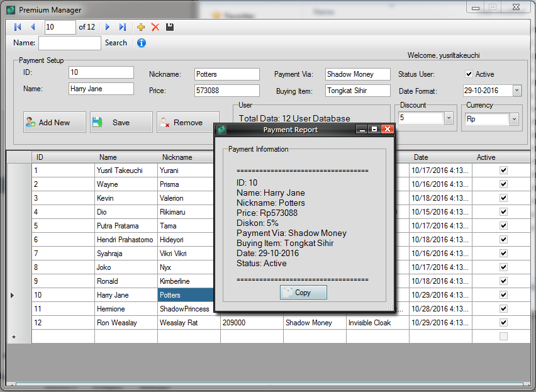Sort grid by ID column header
536x392 pixels.
[64, 157]
